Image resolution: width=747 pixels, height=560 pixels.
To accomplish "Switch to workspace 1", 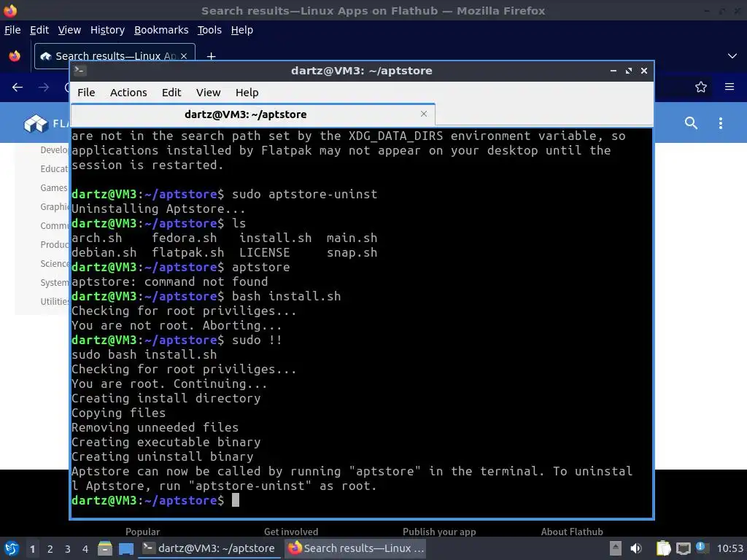I will (x=32, y=548).
